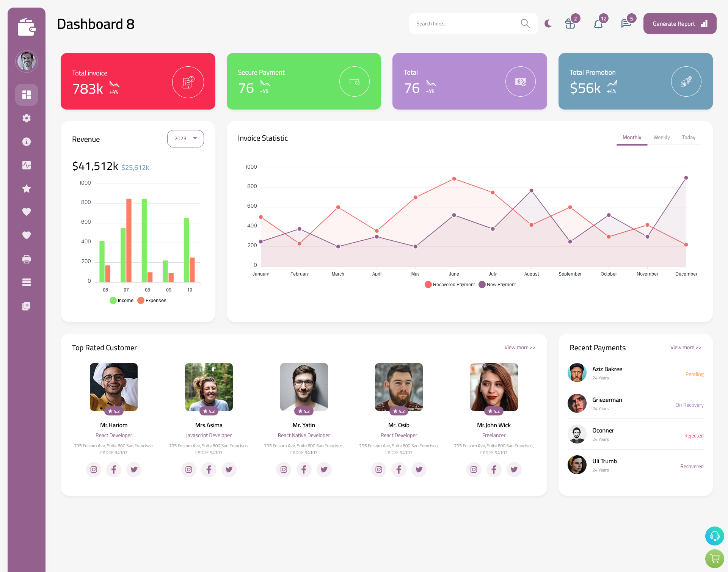The width and height of the screenshot is (728, 572).
Task: Switch to Weekly tab in Invoice Statistic
Action: pyautogui.click(x=661, y=137)
